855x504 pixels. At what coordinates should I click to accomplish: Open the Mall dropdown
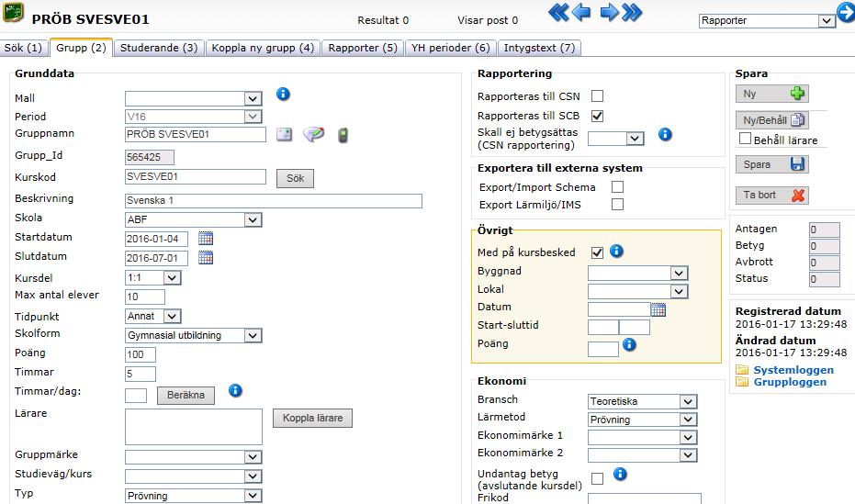click(x=193, y=98)
